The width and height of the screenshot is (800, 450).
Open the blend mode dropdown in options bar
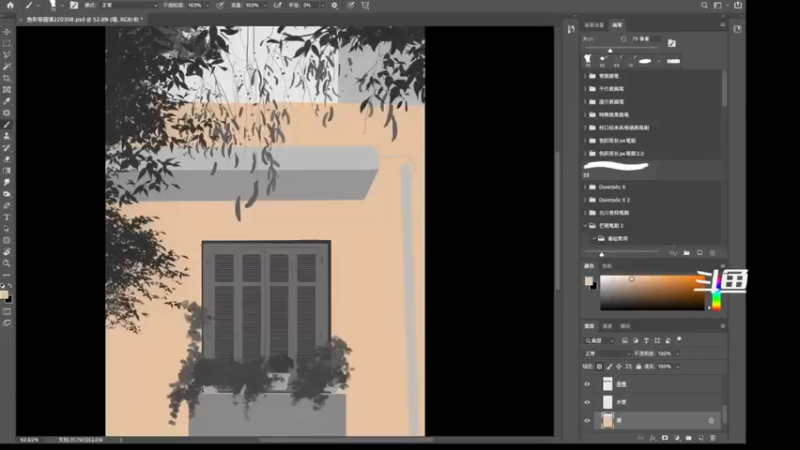tap(129, 5)
